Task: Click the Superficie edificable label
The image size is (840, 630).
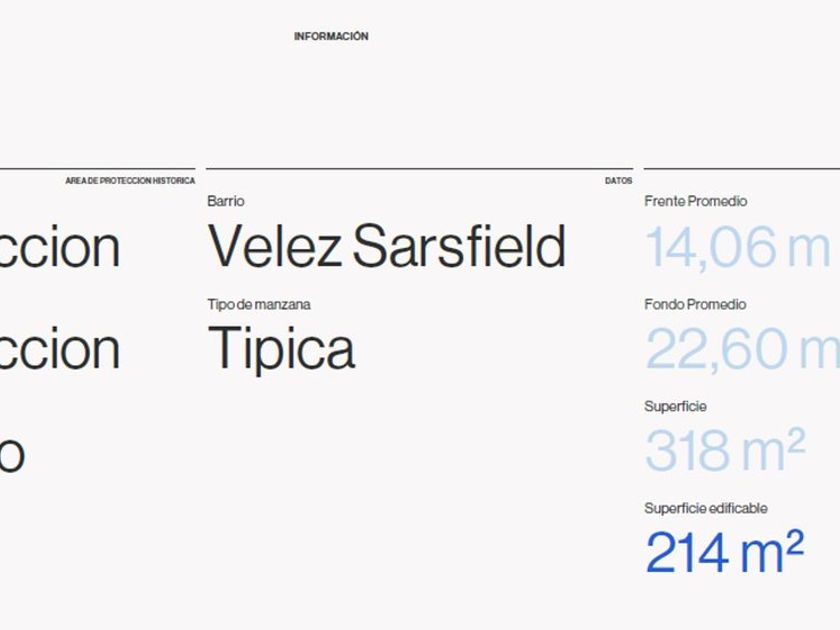Action: (x=705, y=508)
